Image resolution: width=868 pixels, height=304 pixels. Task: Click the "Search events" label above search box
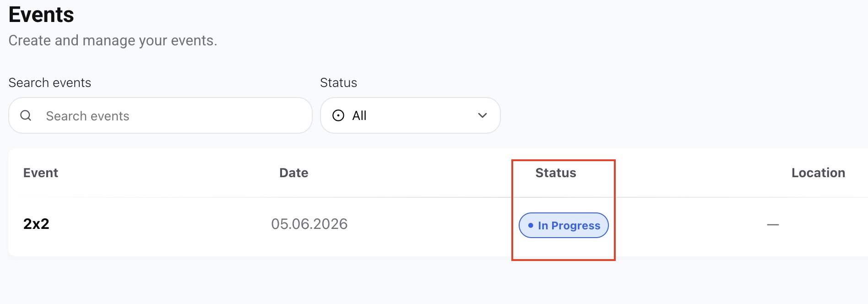tap(50, 82)
